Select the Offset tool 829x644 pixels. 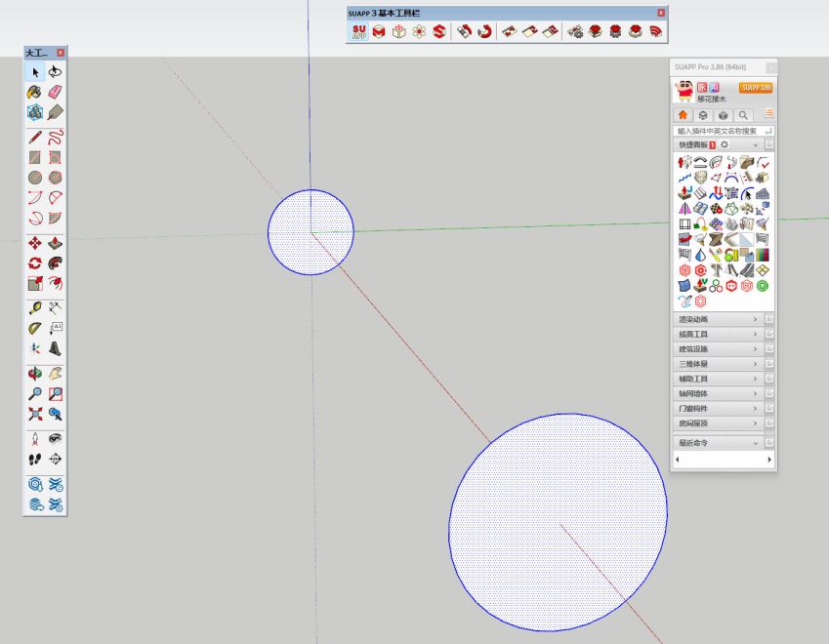(x=55, y=283)
